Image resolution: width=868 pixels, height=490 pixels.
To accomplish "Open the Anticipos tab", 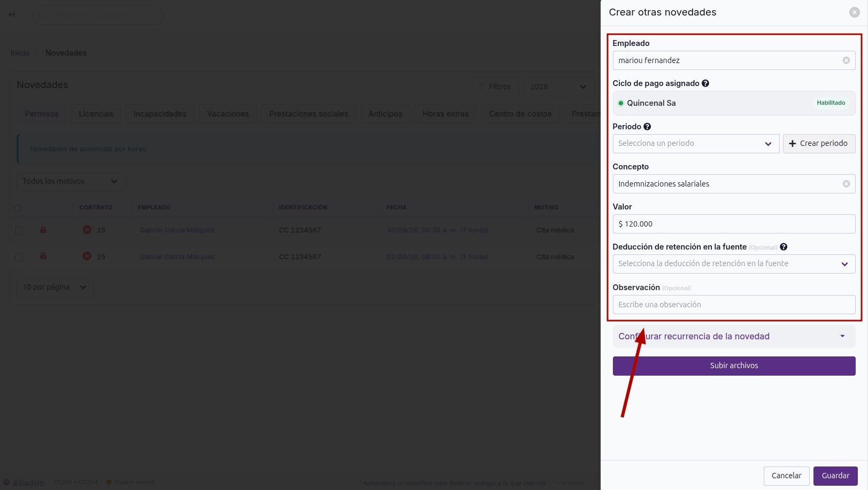I will (x=385, y=114).
